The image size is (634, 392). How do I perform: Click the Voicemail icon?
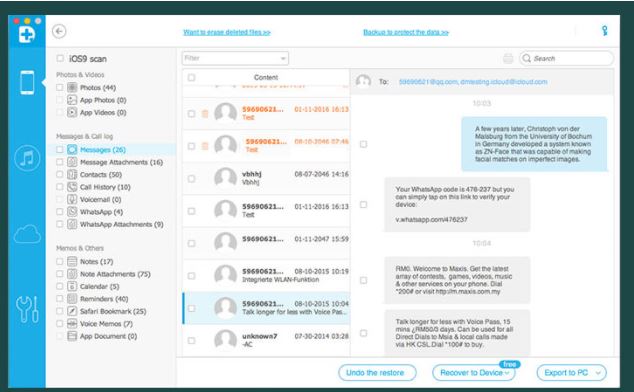(72, 199)
